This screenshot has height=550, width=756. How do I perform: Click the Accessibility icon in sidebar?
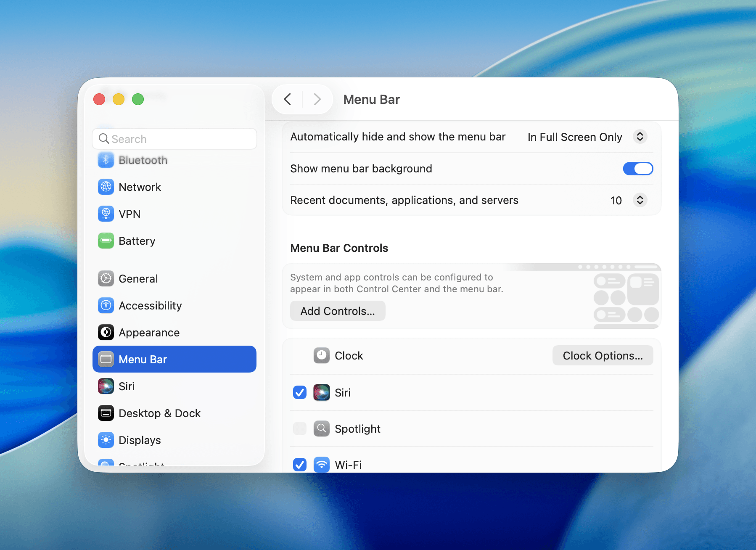(106, 306)
